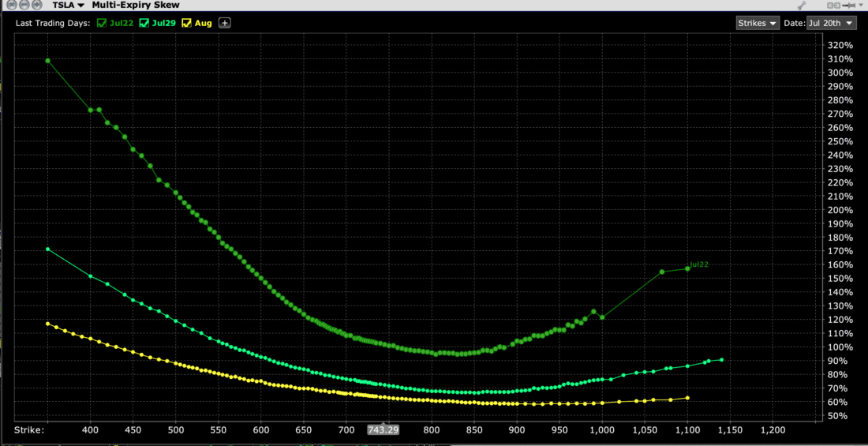The image size is (868, 446).
Task: Open the TSLA symbol dropdown
Action: click(69, 5)
